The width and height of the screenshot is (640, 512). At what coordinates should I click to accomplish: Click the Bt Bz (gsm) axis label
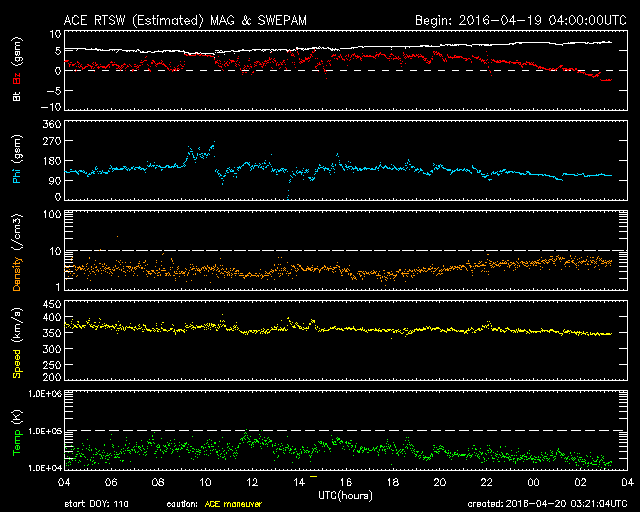coord(17,69)
